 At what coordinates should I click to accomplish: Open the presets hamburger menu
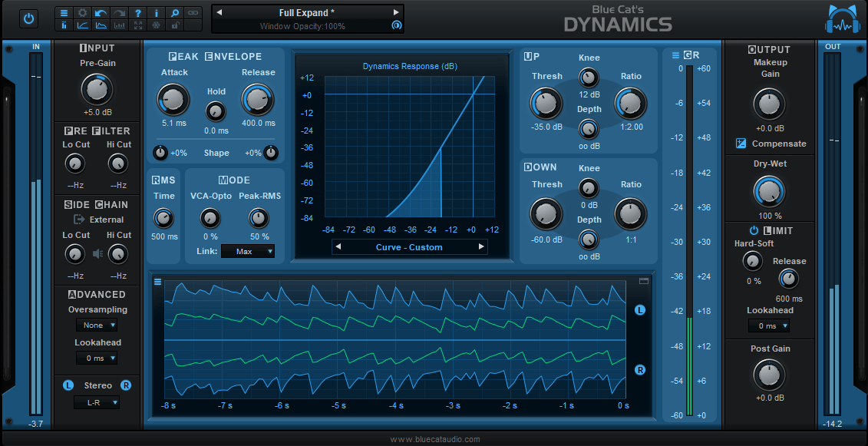(64, 12)
